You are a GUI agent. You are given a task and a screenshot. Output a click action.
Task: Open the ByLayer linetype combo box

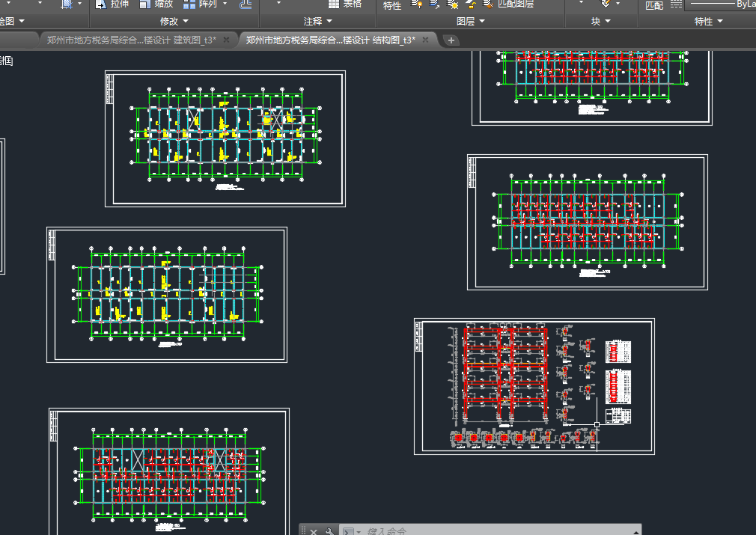coord(721,4)
